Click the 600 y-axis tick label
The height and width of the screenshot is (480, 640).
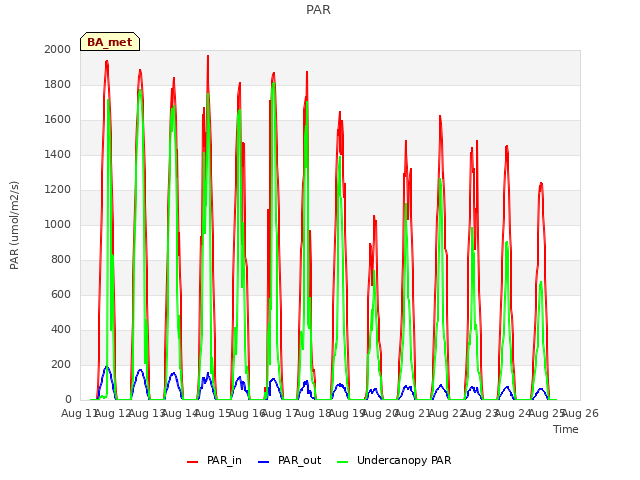(61, 294)
